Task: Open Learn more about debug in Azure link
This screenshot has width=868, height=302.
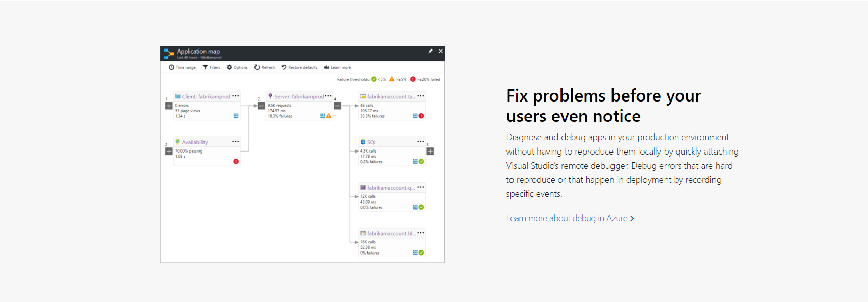Action: (570, 218)
